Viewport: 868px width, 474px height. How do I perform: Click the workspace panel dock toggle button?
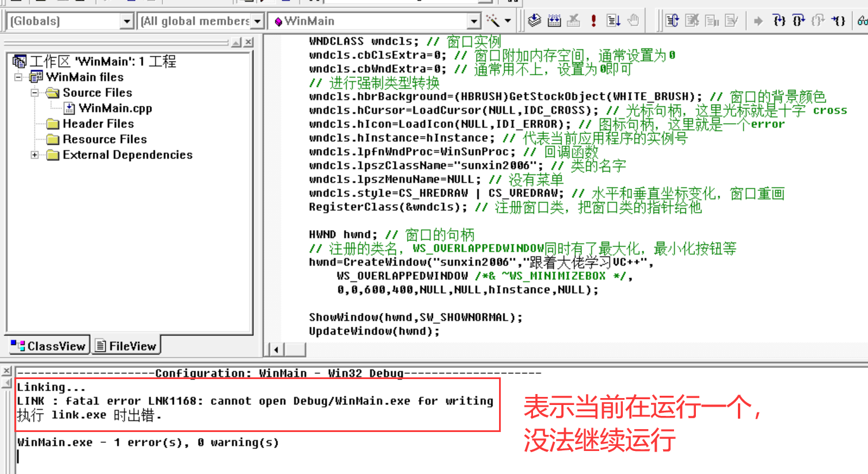click(x=237, y=42)
